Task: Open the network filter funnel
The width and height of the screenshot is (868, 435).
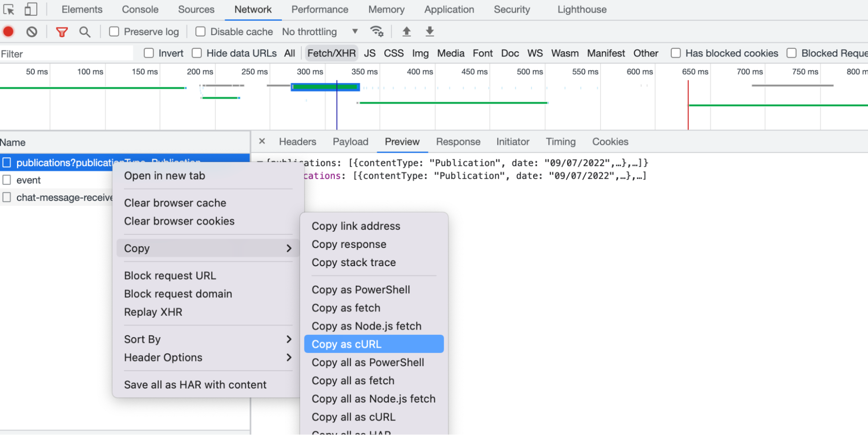Action: point(62,31)
